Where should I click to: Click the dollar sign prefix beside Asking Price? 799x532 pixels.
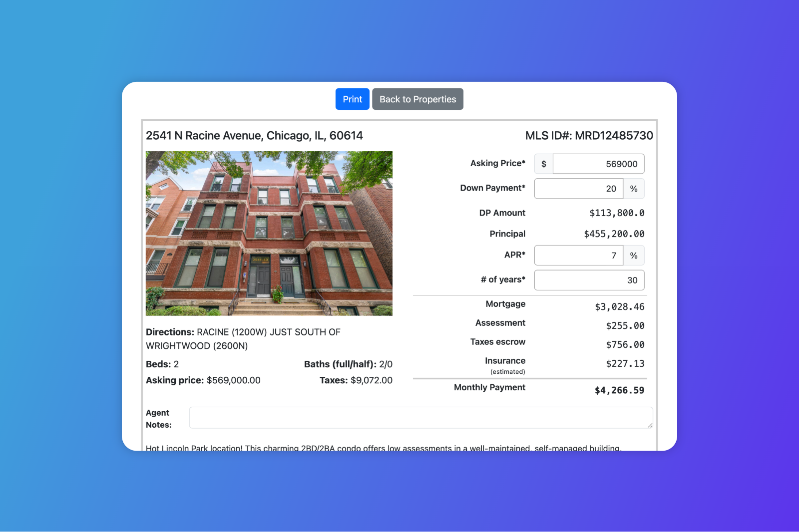(x=543, y=164)
